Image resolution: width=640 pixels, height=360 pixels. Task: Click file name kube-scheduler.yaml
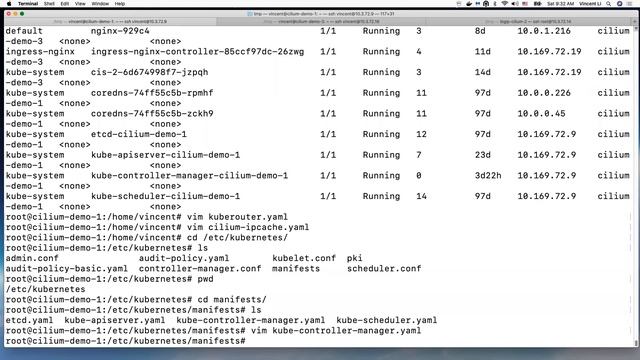tap(387, 320)
